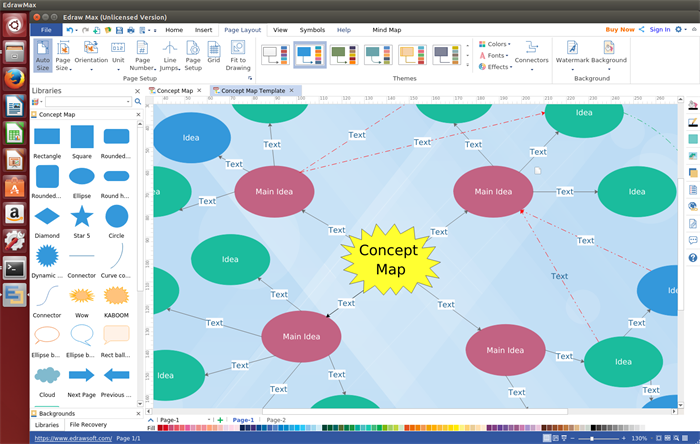Click the Buy Now link
Image resolution: width=700 pixels, height=444 pixels.
point(619,30)
